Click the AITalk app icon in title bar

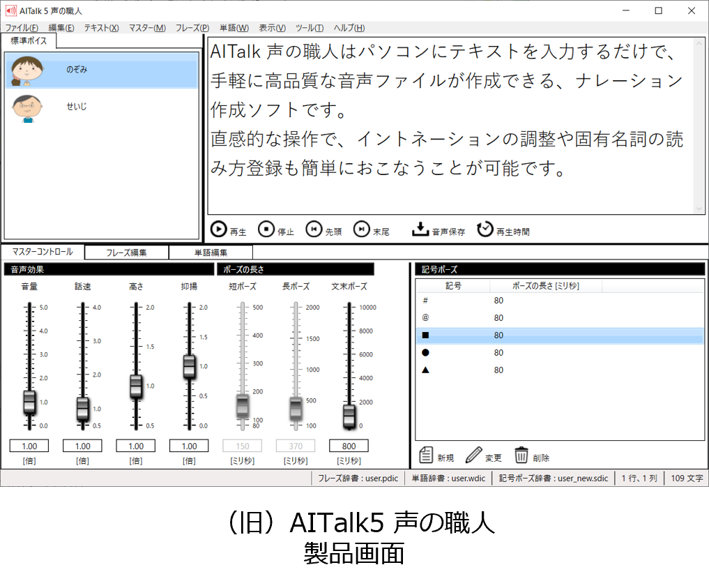click(x=11, y=10)
